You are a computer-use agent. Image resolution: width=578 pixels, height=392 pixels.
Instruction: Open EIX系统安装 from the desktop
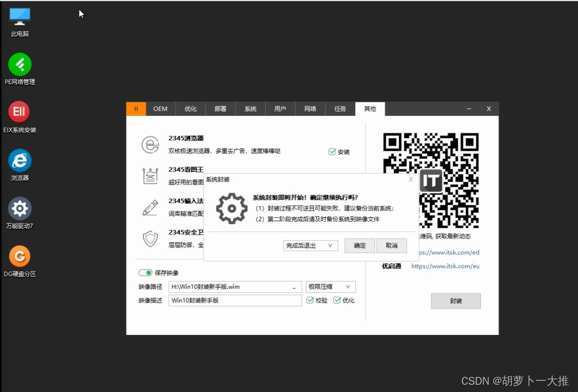(19, 111)
